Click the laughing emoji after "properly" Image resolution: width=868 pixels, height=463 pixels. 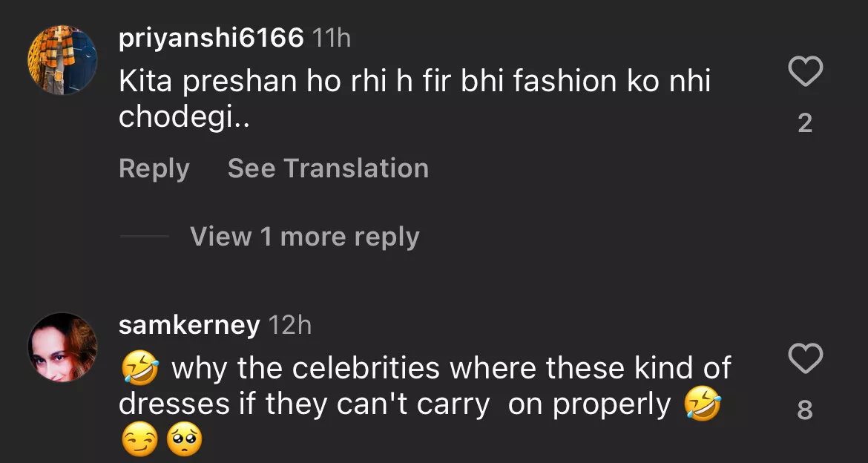tap(701, 405)
